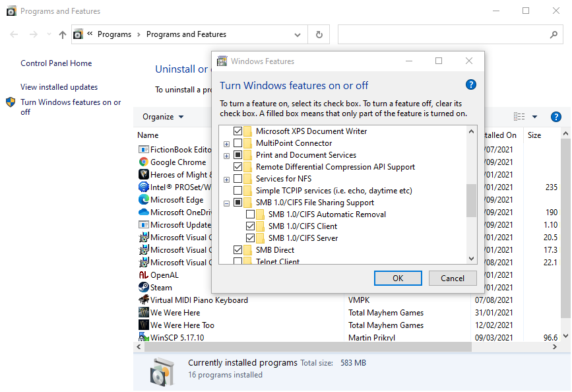The height and width of the screenshot is (392, 572).
Task: Select the Steam program icon
Action: pyautogui.click(x=144, y=288)
